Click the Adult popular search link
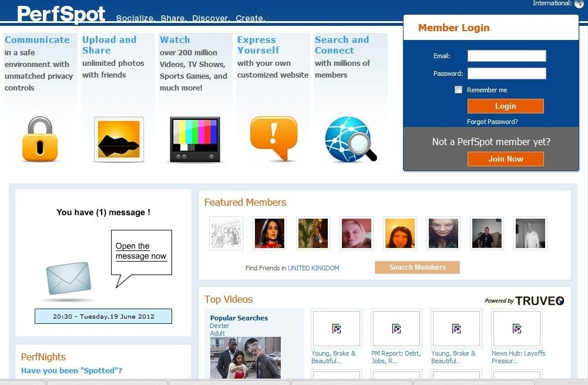The width and height of the screenshot is (588, 385). (217, 333)
